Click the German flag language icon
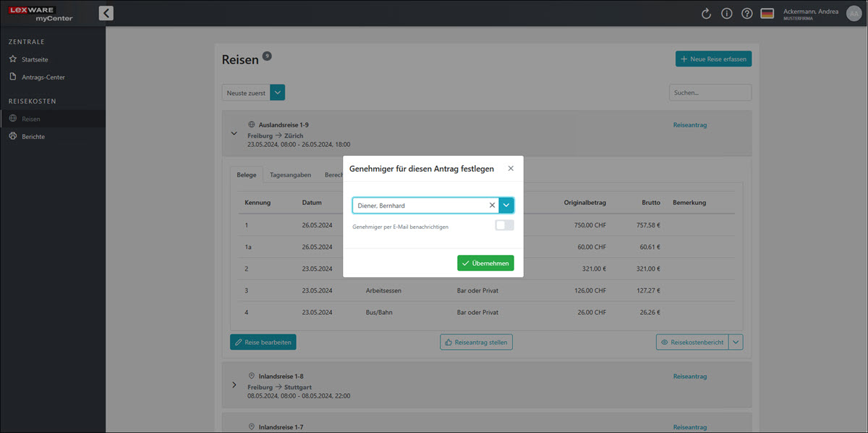Image resolution: width=868 pixels, height=433 pixels. pos(767,14)
